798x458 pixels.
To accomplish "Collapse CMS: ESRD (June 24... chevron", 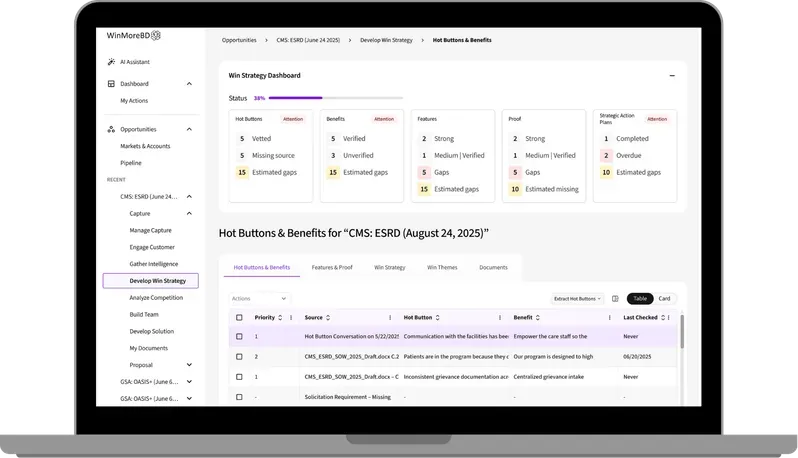I will click(189, 196).
